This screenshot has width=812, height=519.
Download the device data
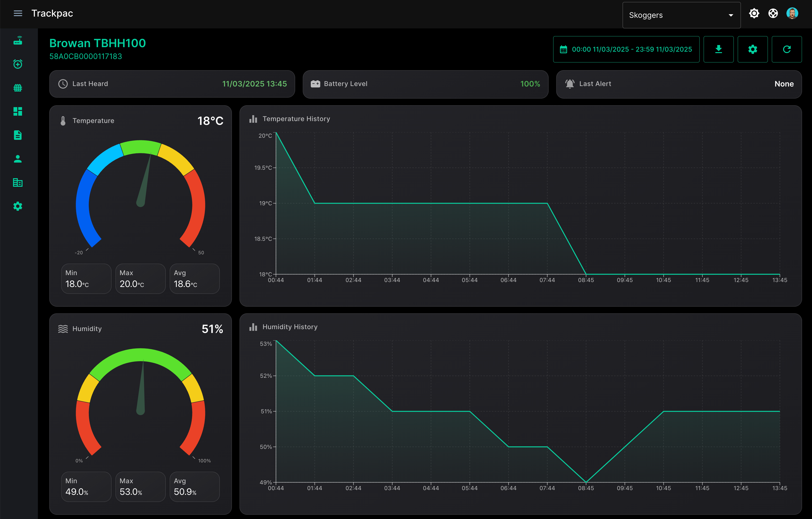(719, 49)
